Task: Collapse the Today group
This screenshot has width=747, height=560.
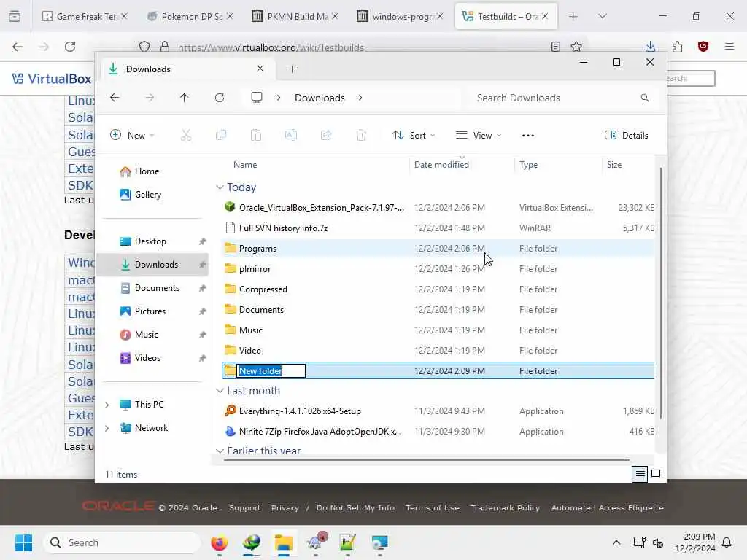Action: (220, 187)
